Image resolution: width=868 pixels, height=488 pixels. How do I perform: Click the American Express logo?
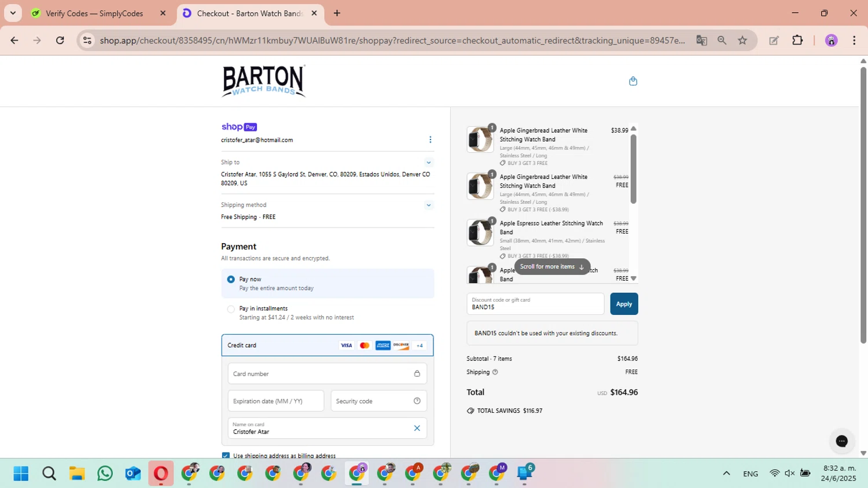pyautogui.click(x=383, y=346)
